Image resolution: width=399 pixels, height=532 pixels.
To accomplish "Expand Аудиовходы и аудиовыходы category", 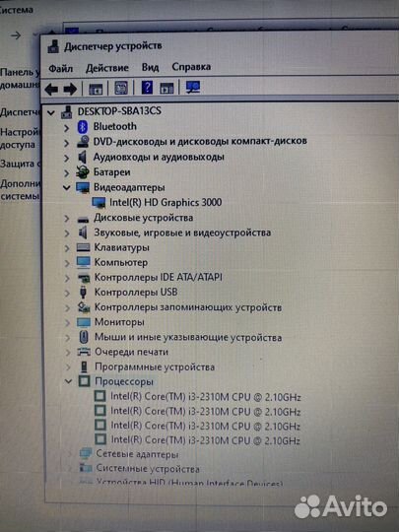I will coord(67,159).
